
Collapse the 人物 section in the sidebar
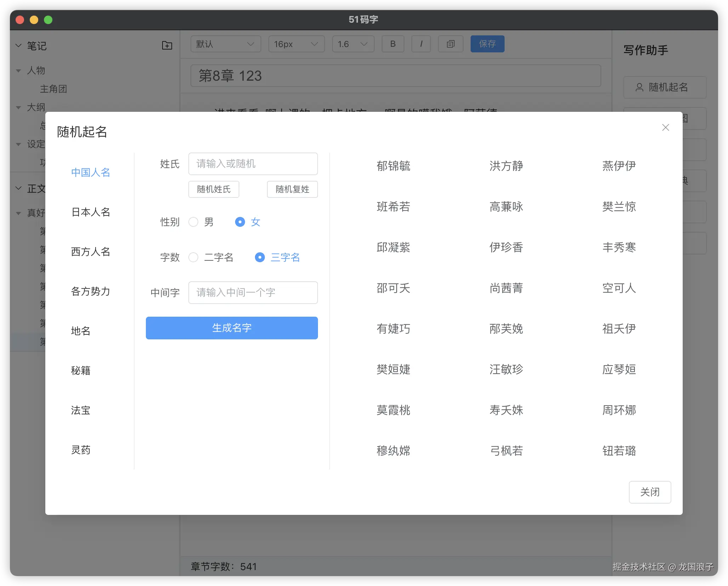[18, 70]
